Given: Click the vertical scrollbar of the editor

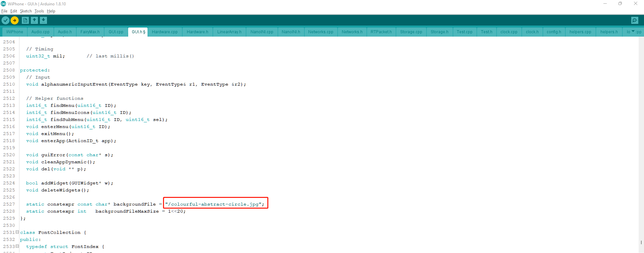Looking at the screenshot, I should (641, 134).
